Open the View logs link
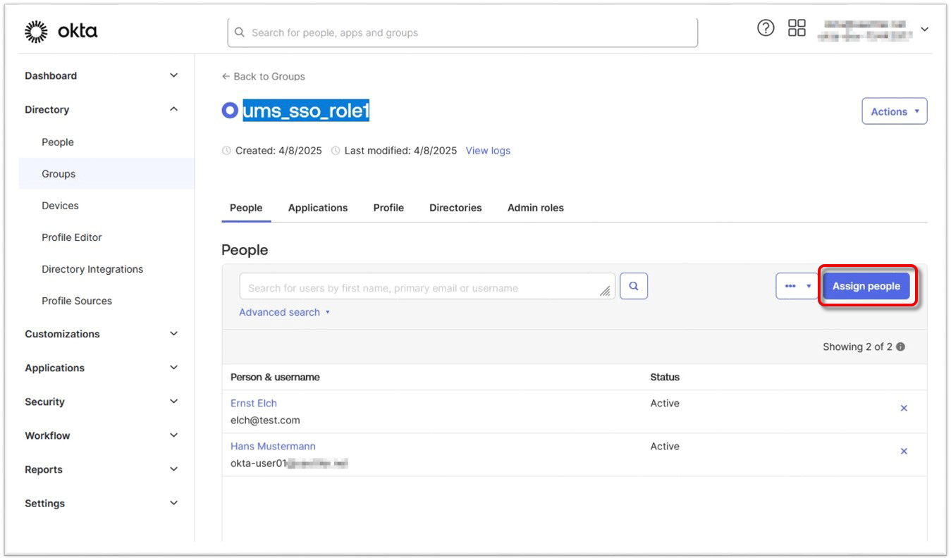Image resolution: width=951 pixels, height=560 pixels. tap(488, 151)
